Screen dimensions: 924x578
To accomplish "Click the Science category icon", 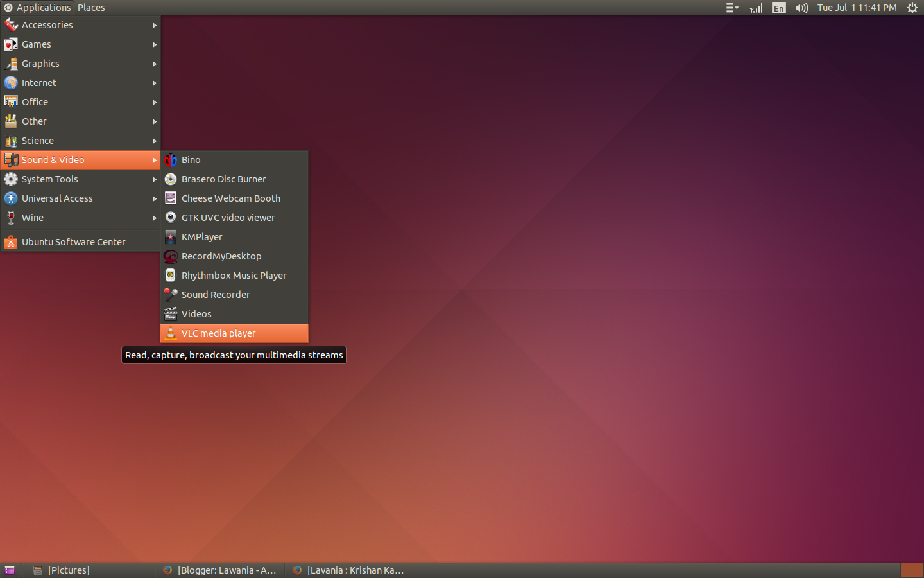I will [11, 141].
